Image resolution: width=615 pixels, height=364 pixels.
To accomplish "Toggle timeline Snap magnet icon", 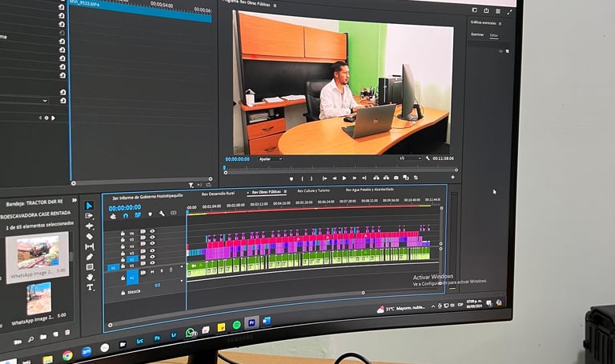I will (126, 215).
